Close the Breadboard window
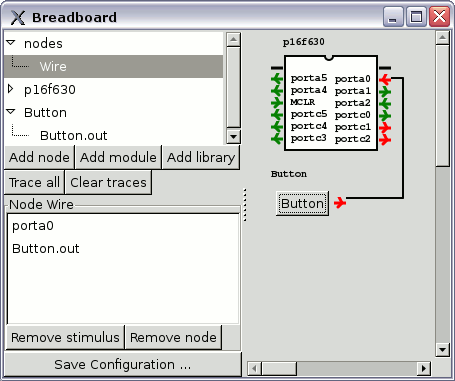455x381 pixels. [x=439, y=17]
